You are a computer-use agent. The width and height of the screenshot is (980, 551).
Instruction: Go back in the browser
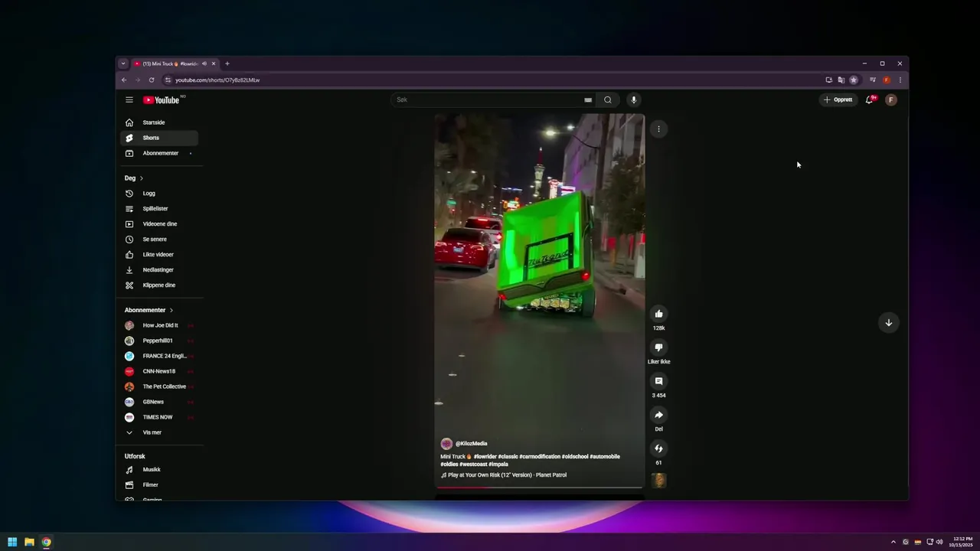[124, 80]
